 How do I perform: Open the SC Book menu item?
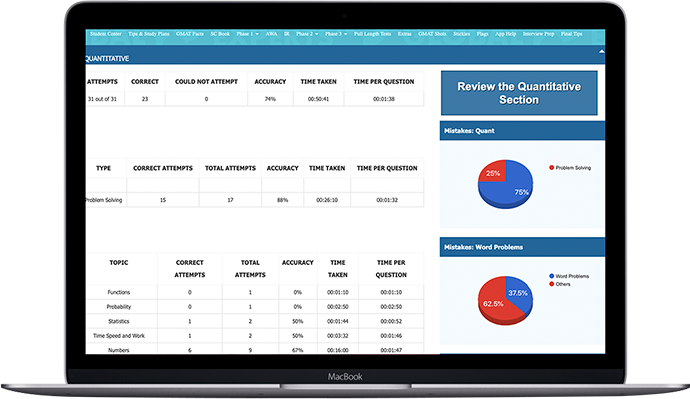pyautogui.click(x=220, y=34)
